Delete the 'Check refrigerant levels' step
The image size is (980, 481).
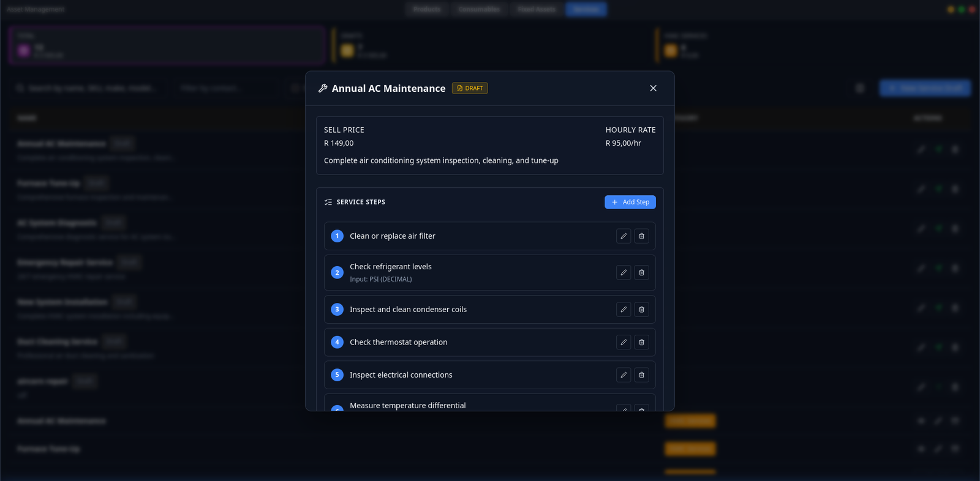(641, 273)
